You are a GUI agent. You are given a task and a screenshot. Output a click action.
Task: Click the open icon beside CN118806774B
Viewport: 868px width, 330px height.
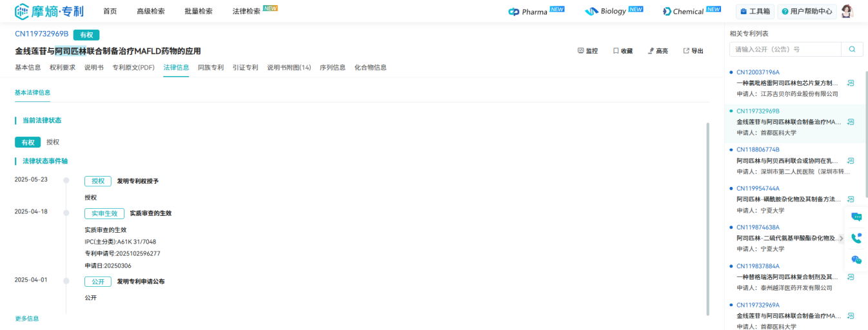pyautogui.click(x=851, y=160)
